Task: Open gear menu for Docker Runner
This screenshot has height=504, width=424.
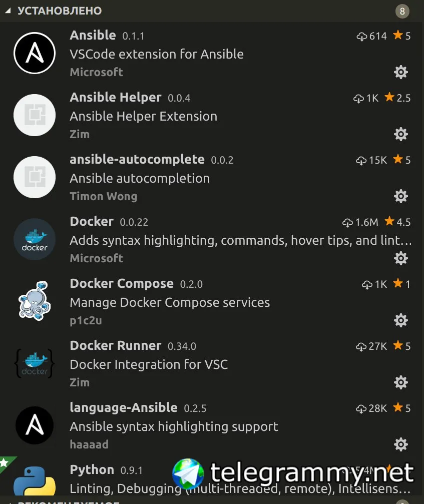Action: 400,382
